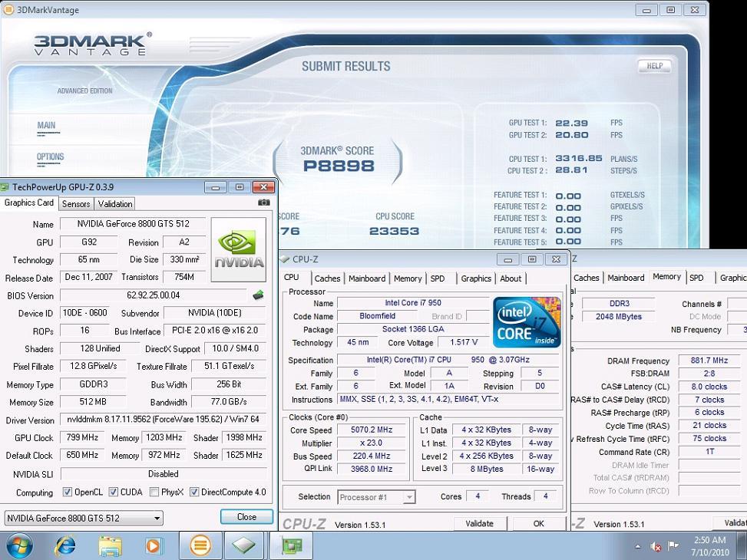Click 3DMarkVantage title bar icon
The image size is (747, 560).
pos(8,9)
